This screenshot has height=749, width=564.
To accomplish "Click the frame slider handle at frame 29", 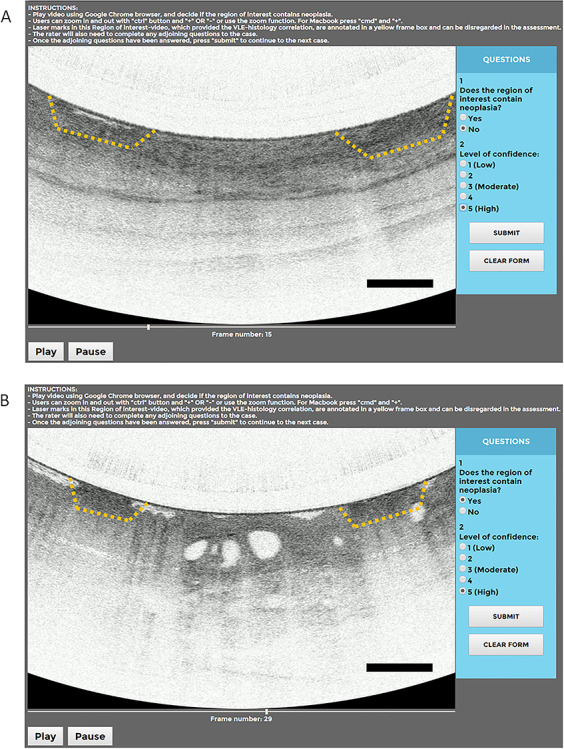I will pos(266,712).
